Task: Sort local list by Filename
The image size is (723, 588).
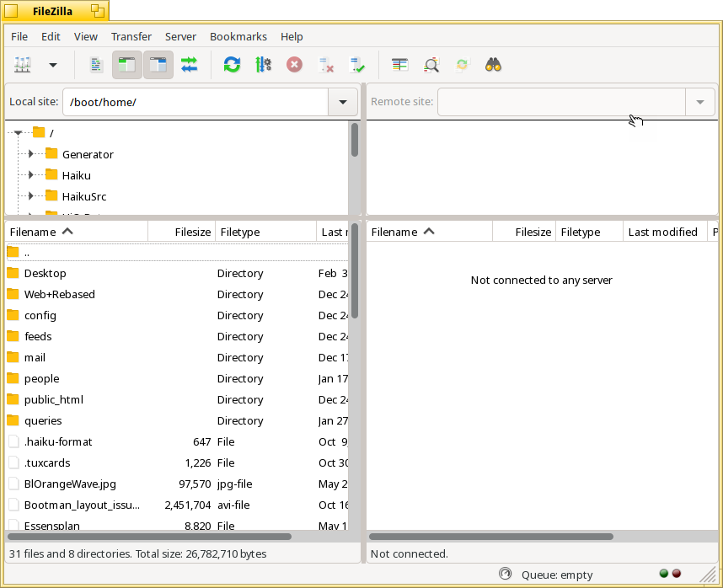Action: [77, 232]
